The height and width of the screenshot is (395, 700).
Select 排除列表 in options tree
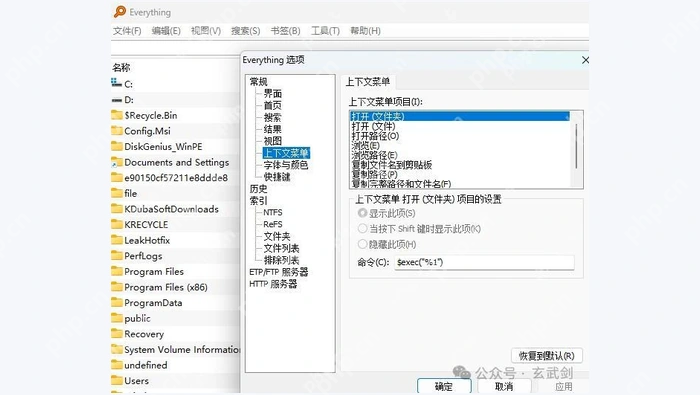click(281, 260)
